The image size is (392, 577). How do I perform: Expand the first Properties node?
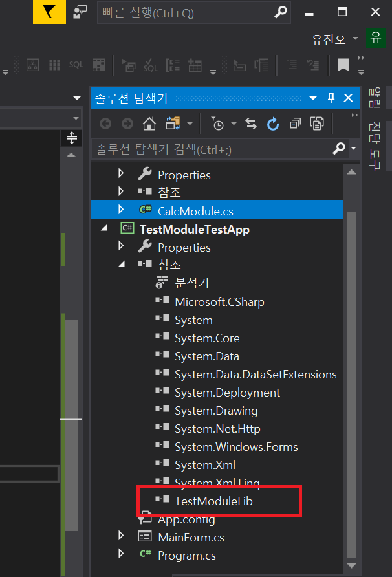point(121,173)
